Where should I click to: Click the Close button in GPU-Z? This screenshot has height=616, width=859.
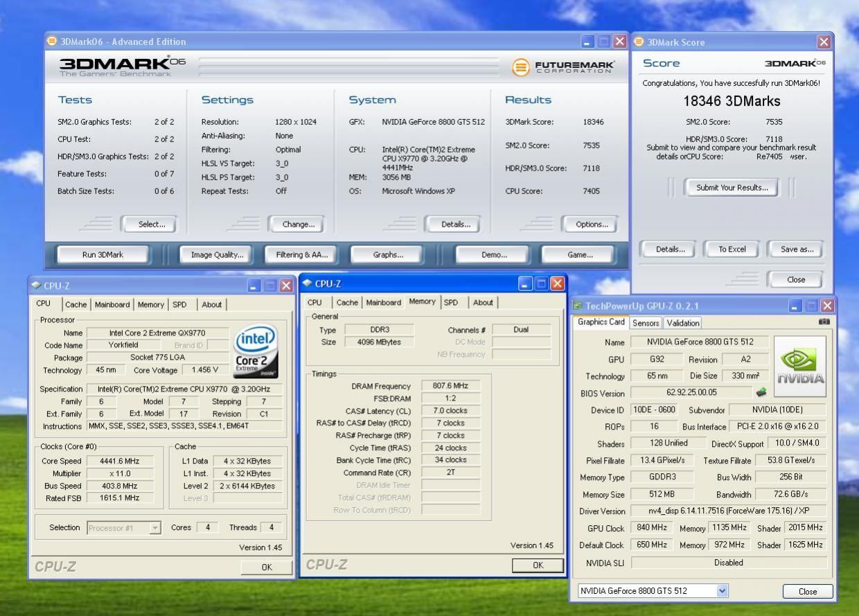808,591
